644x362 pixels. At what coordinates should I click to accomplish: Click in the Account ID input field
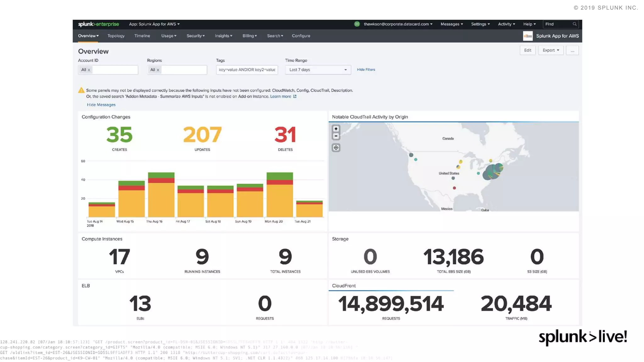point(108,70)
